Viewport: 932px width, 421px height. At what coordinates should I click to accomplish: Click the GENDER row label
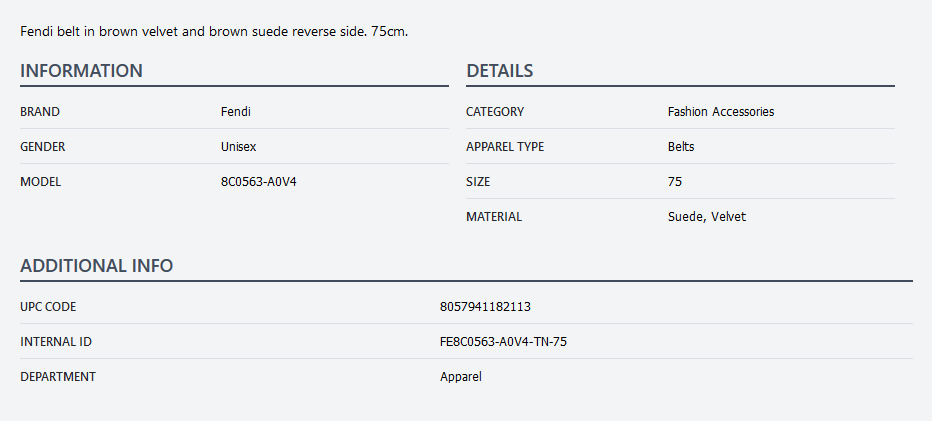(43, 147)
